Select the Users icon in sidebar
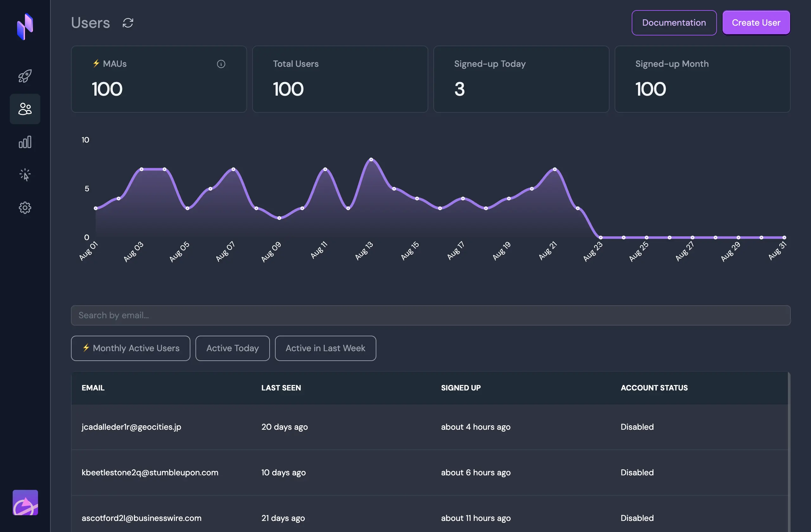Image resolution: width=811 pixels, height=532 pixels. tap(25, 109)
